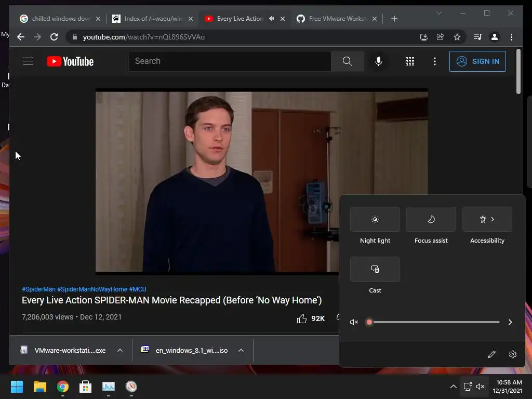Image resolution: width=532 pixels, height=399 pixels.
Task: Click network icon in system tray
Action: click(x=468, y=387)
